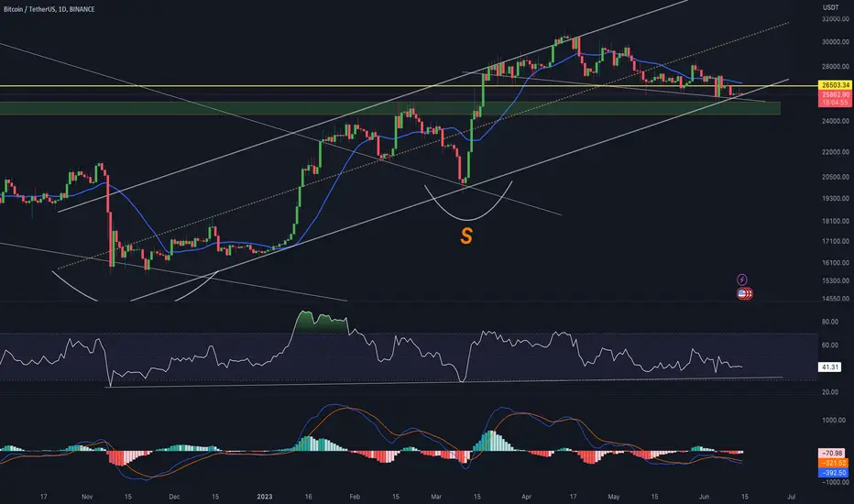854x504 pixels.
Task: Click the 16100.00 price axis label
Action: [835, 263]
